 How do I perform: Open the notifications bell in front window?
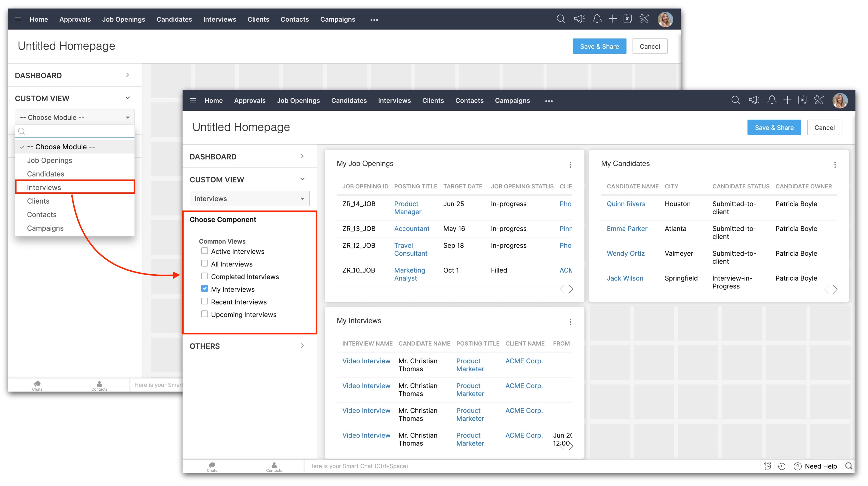772,100
